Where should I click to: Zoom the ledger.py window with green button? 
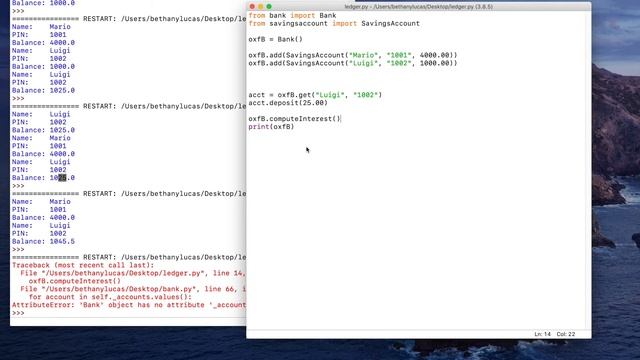point(269,7)
